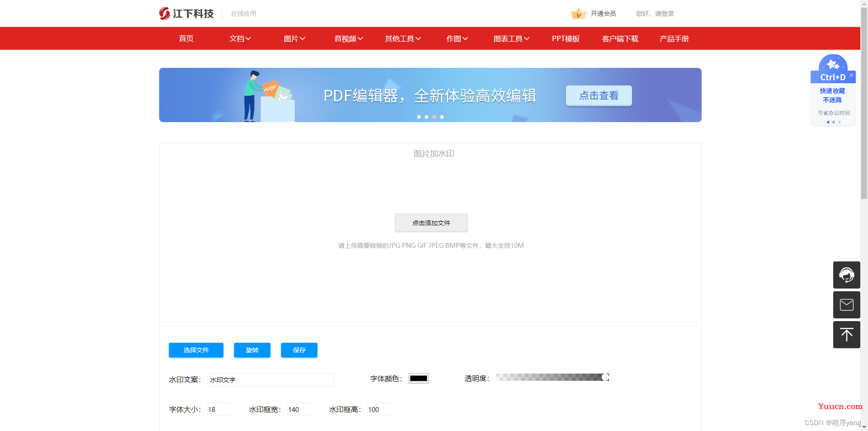This screenshot has width=868, height=431.
Task: Click the page vertical scrollbar thumb
Action: click(x=864, y=103)
